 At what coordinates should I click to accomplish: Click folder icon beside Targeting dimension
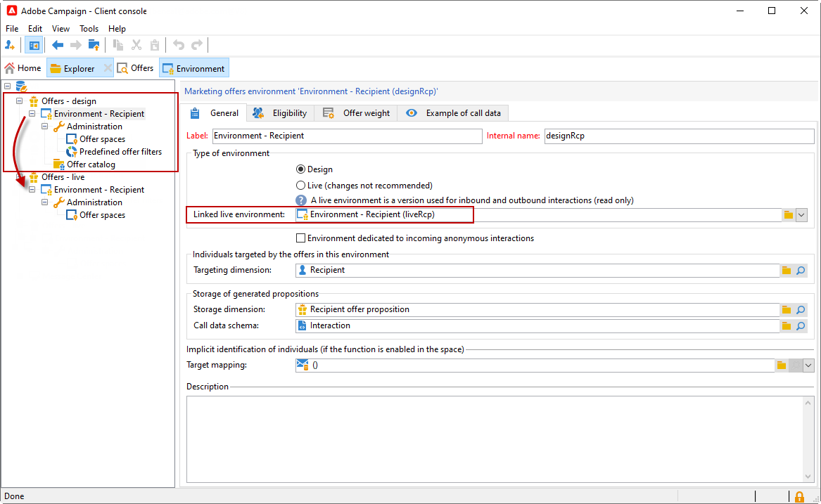click(787, 271)
